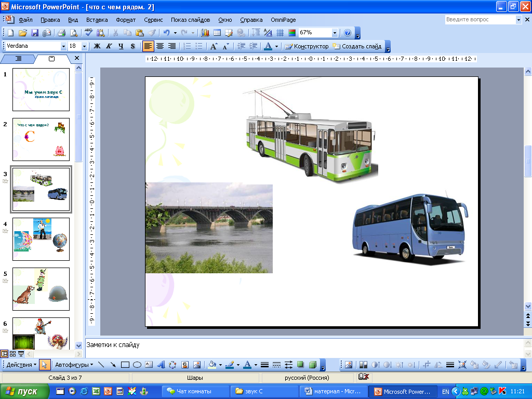Click the Print icon in the toolbar
532x399 pixels.
(61, 33)
